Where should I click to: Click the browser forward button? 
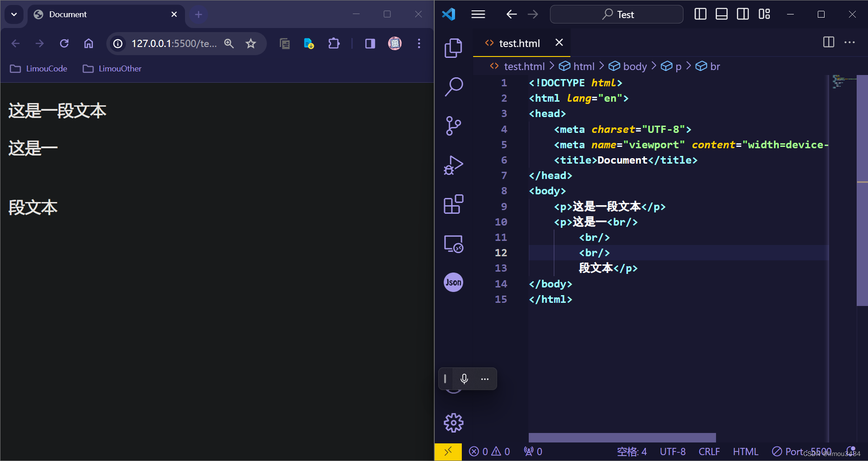click(x=40, y=43)
